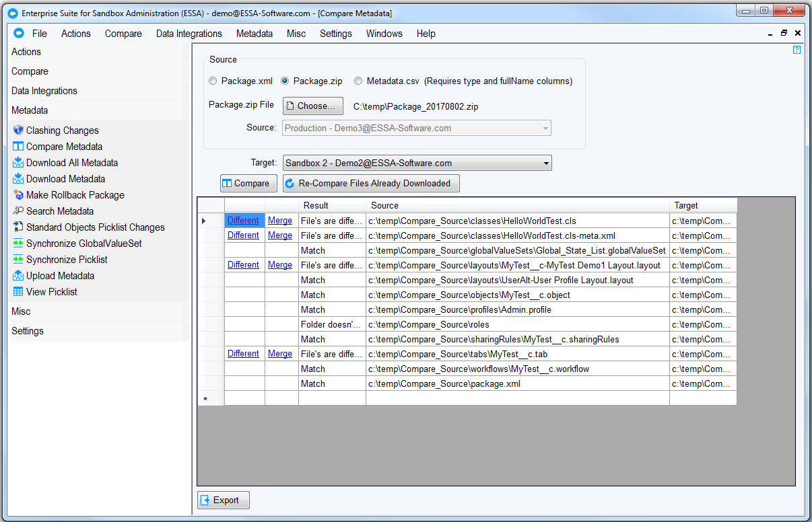The image size is (812, 522).
Task: Click Compare_Source\roles source path cell
Action: (x=518, y=324)
